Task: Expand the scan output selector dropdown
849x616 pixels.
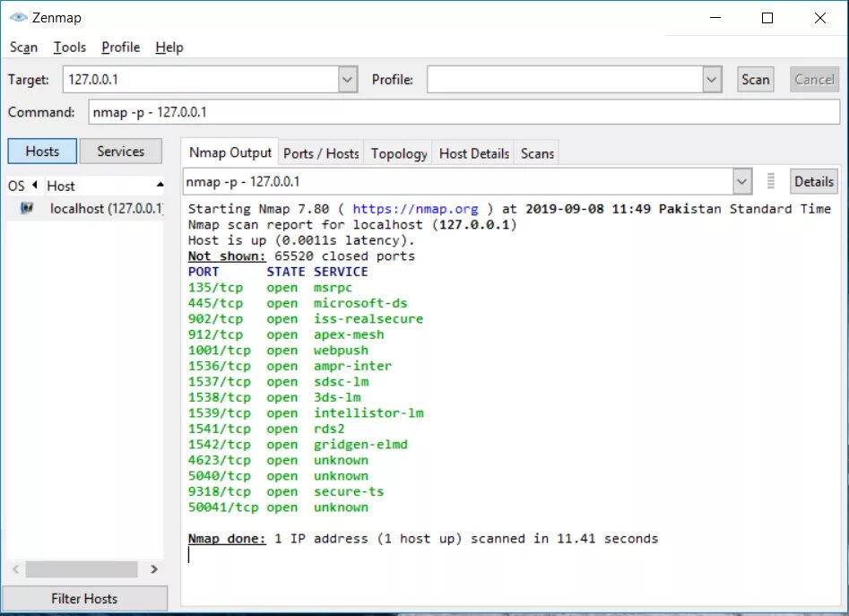Action: (741, 181)
